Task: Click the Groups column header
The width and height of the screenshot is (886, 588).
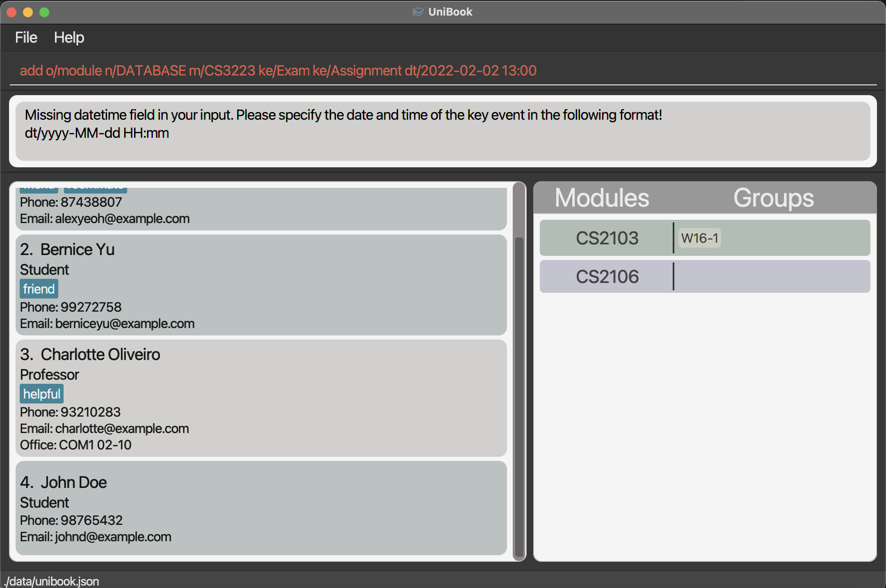Action: click(x=773, y=198)
